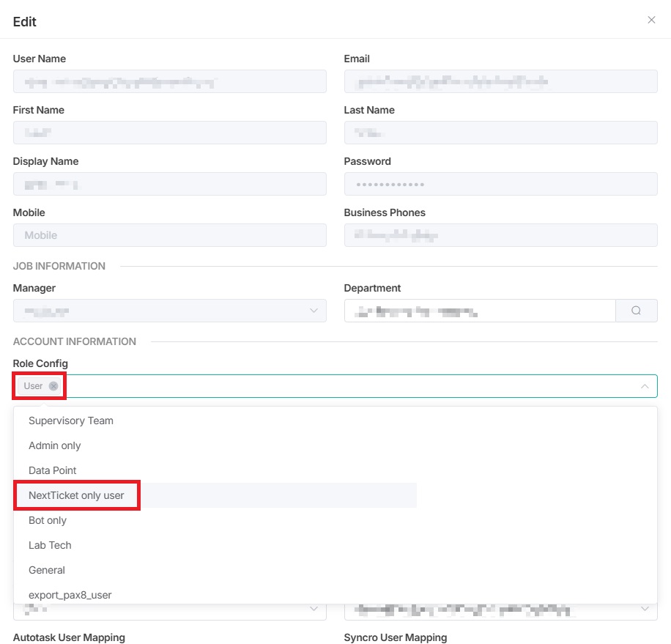Select General role option

pyautogui.click(x=47, y=570)
